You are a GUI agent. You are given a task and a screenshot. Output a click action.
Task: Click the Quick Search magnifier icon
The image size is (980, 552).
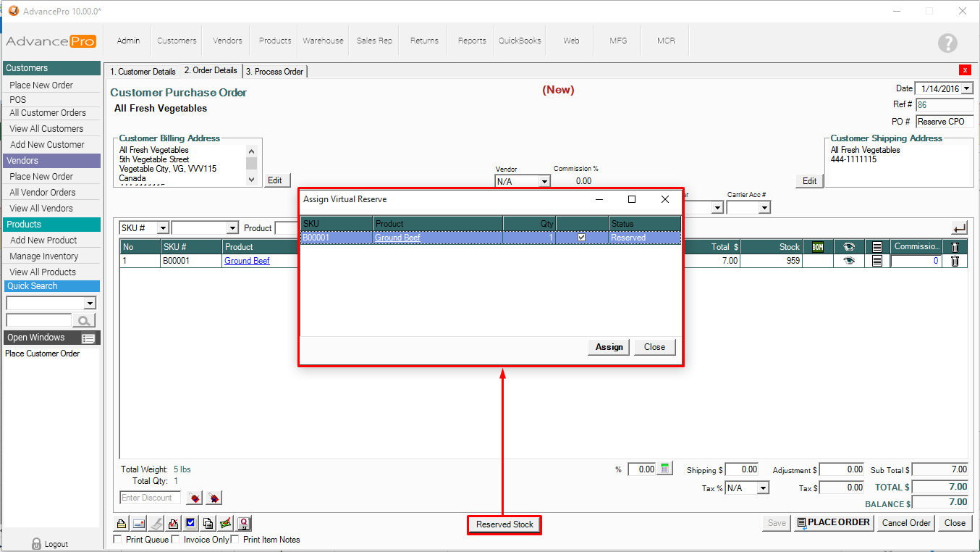pos(85,320)
